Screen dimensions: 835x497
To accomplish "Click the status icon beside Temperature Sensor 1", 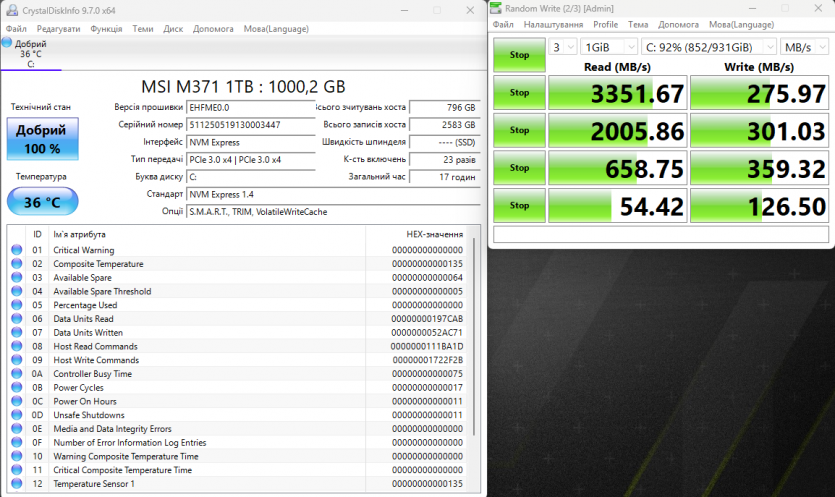I will [16, 484].
